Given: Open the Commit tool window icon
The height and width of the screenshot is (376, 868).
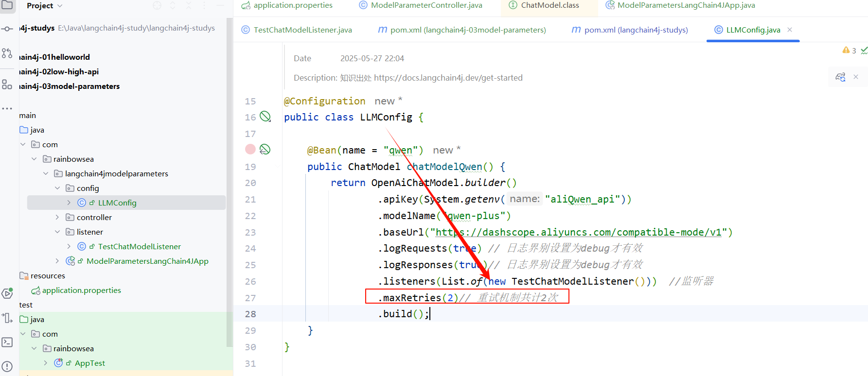Looking at the screenshot, I should tap(7, 29).
